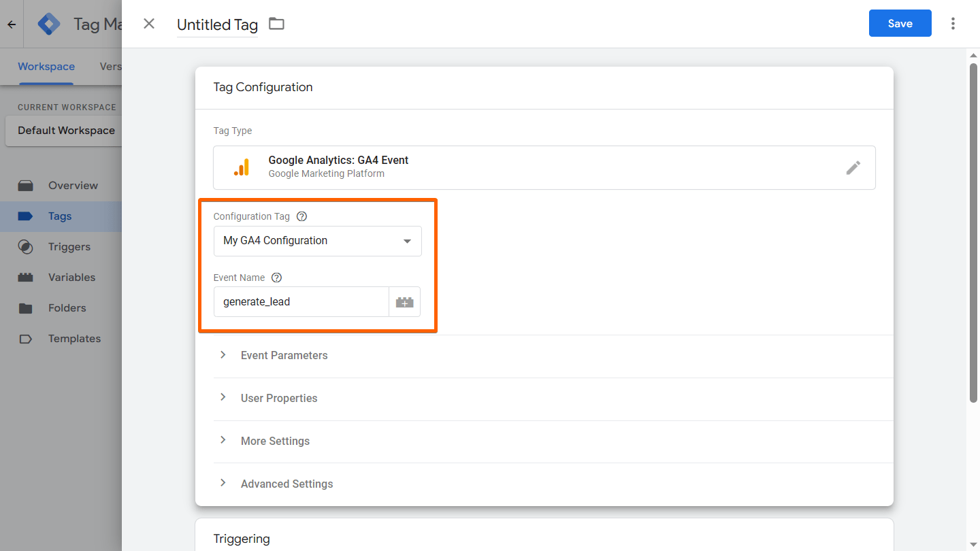Click the folder icon beside Untitled Tag
Screen dimensions: 980x551
click(x=276, y=24)
